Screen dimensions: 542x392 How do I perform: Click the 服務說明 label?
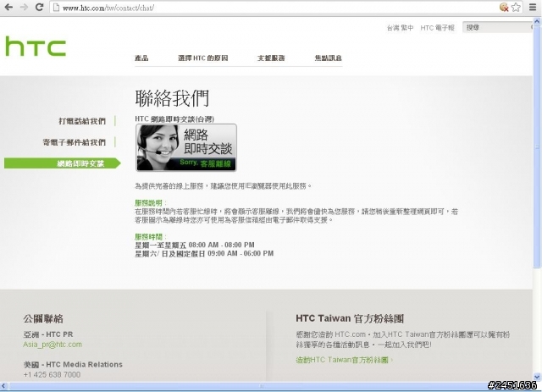pos(151,203)
